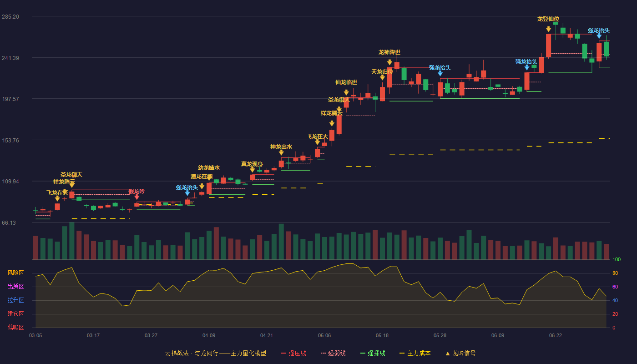Click the 龙登仙位 signal arrow marker

click(x=548, y=29)
